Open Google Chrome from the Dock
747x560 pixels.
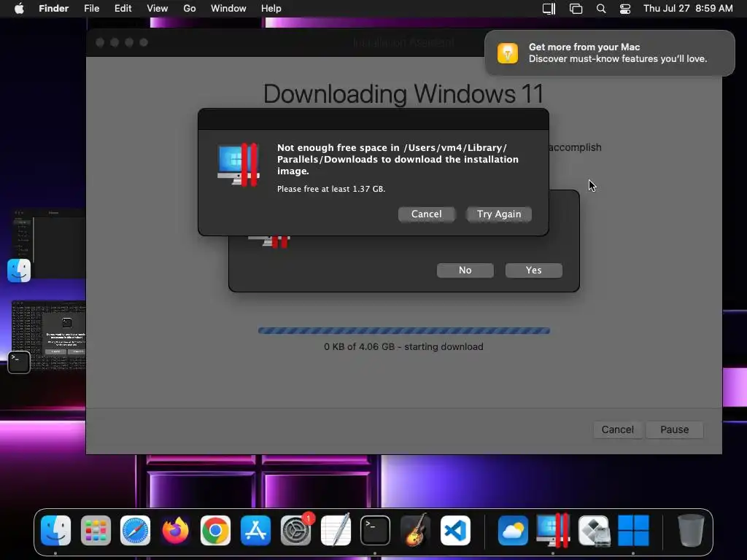tap(215, 531)
